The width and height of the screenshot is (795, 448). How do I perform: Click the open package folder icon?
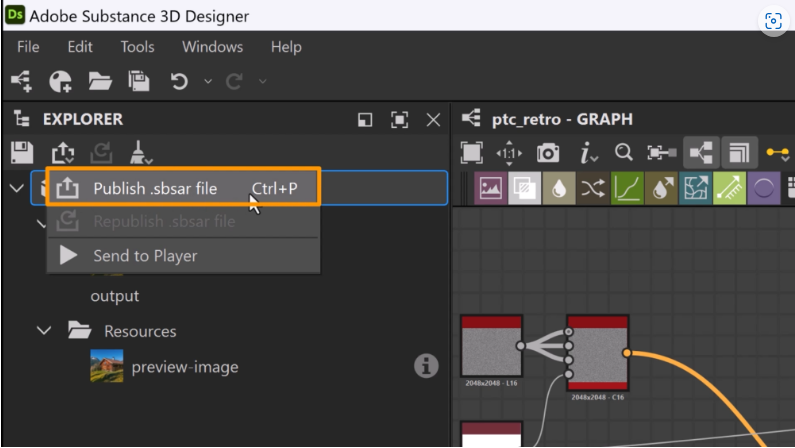[x=100, y=81]
